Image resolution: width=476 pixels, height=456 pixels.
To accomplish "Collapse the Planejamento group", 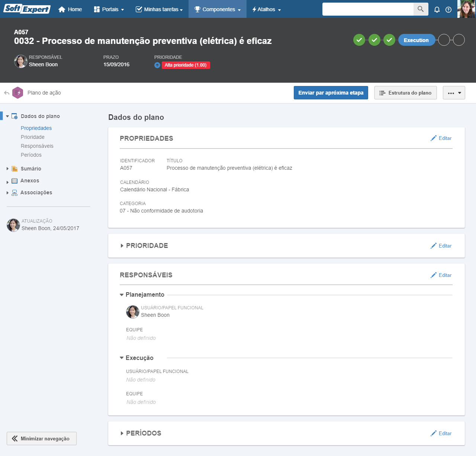I will [x=122, y=295].
